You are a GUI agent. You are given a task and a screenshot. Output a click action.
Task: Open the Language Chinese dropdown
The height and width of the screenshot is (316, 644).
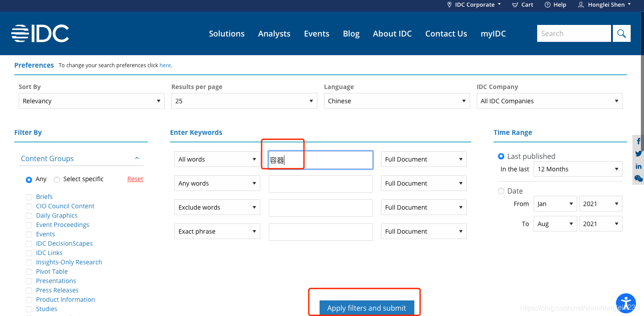(x=397, y=101)
